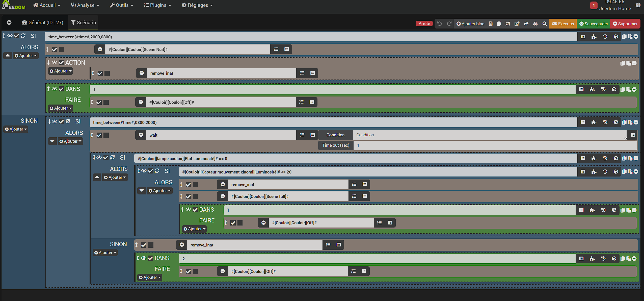Viewport: 644px width, 301px height.
Task: Open the Analyse menu
Action: (x=85, y=5)
